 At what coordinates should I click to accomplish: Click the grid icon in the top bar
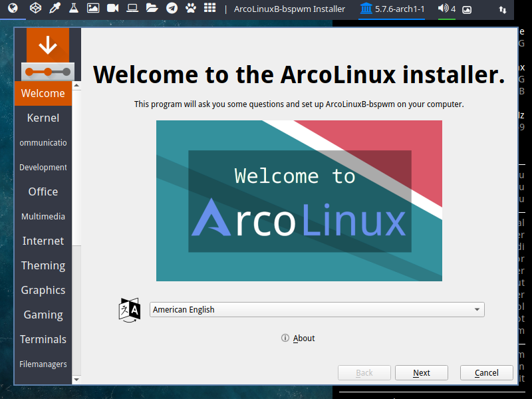pyautogui.click(x=210, y=8)
